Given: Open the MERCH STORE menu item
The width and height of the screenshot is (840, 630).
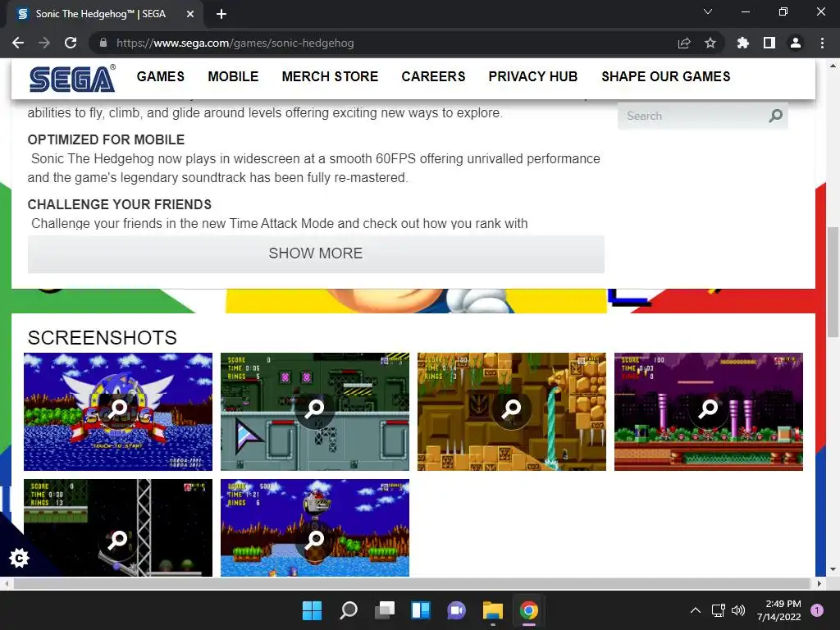Looking at the screenshot, I should (x=330, y=76).
